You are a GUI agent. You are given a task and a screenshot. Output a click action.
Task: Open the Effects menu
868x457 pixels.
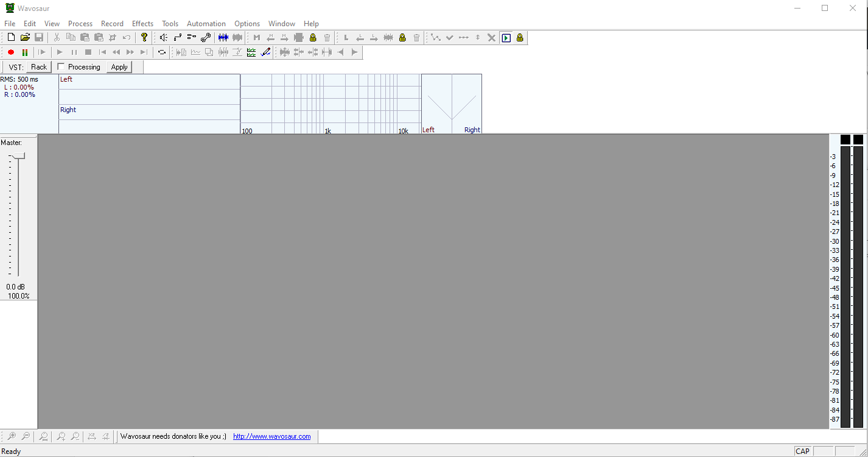(143, 24)
